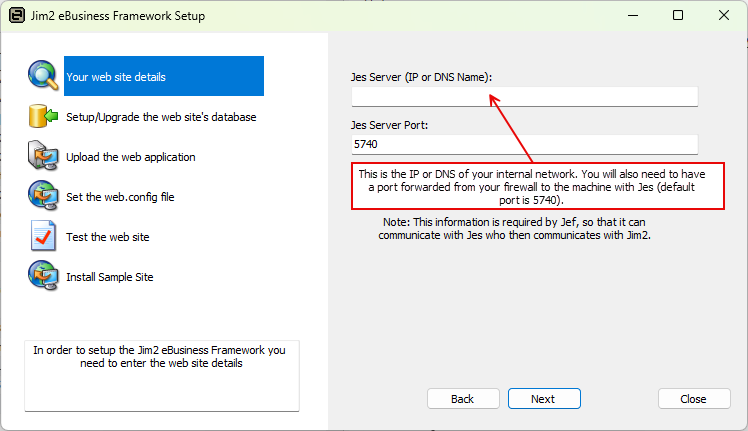Screen dimensions: 748x431
Task: Click the magnifier globe icon for web site details
Action: pos(44,76)
